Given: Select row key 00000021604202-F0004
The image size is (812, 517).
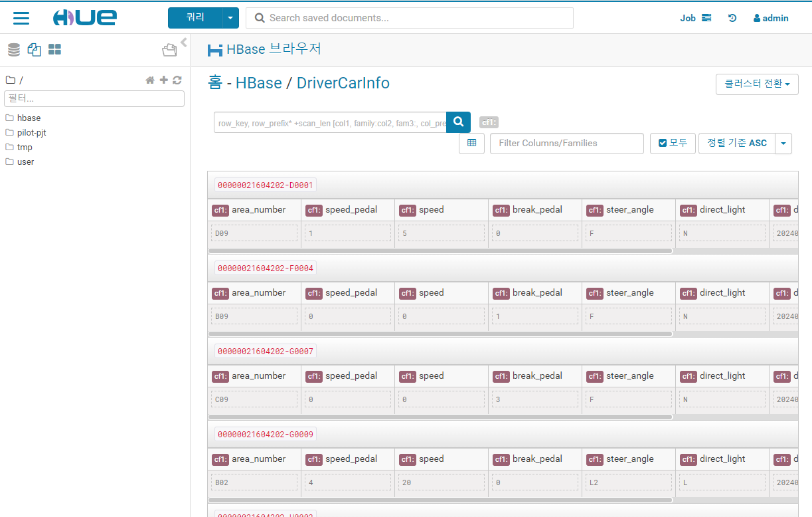Looking at the screenshot, I should pyautogui.click(x=265, y=268).
